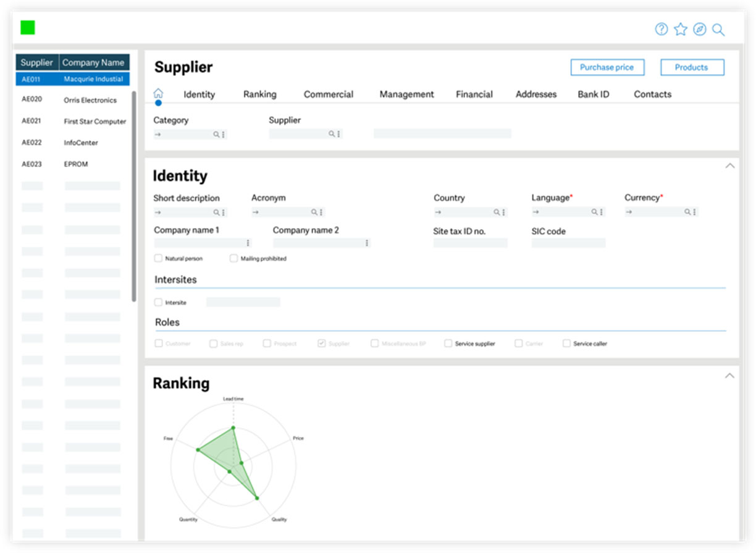The width and height of the screenshot is (756, 553).
Task: Go to home tab icon
Action: pos(158,93)
